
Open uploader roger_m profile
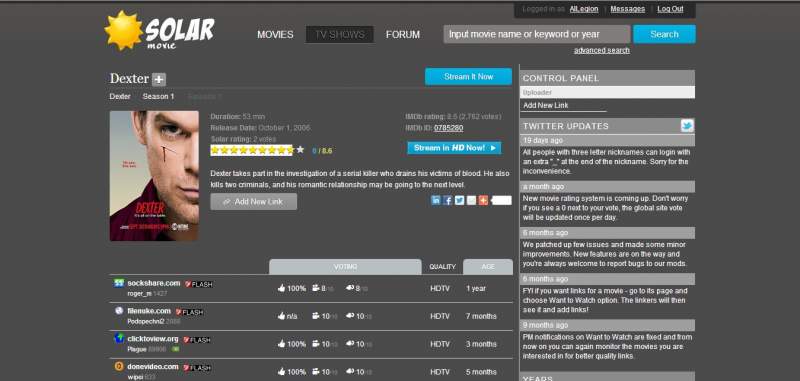coord(139,294)
